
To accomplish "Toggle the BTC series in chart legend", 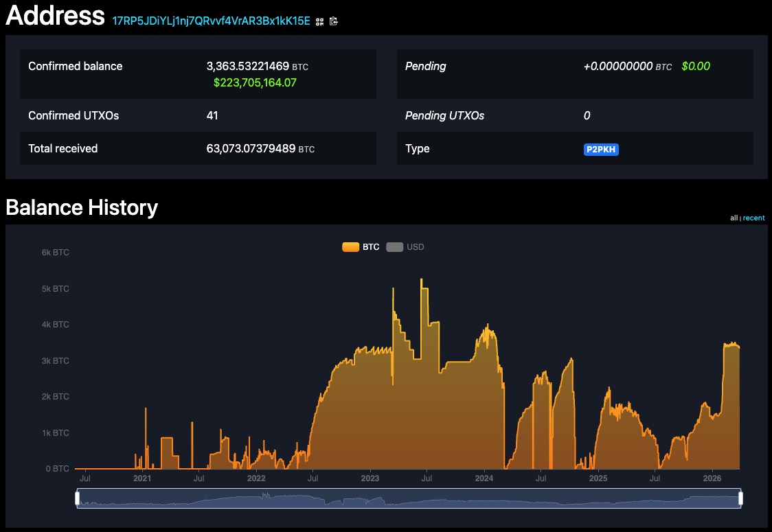I will tap(361, 247).
